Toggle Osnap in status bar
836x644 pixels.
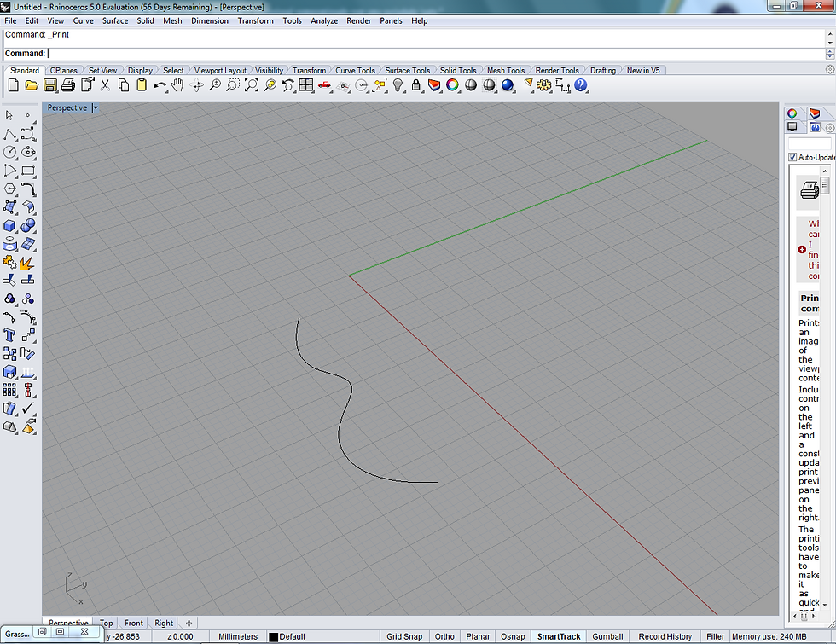[513, 636]
